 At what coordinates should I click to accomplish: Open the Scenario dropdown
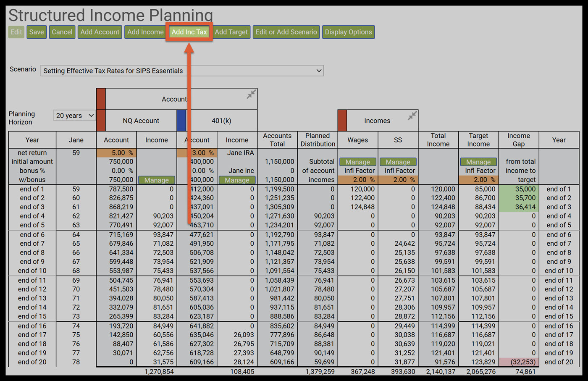tap(182, 71)
